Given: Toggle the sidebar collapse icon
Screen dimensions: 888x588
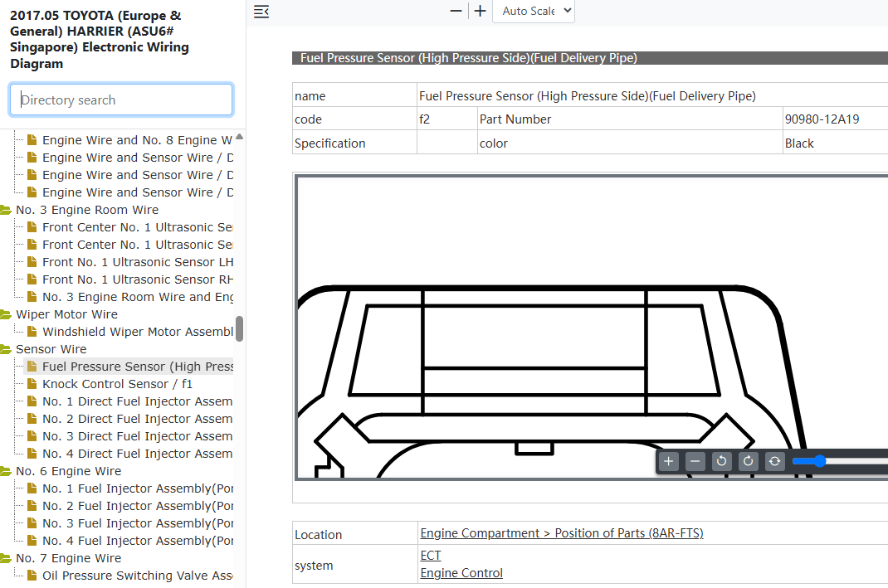Looking at the screenshot, I should tap(261, 12).
